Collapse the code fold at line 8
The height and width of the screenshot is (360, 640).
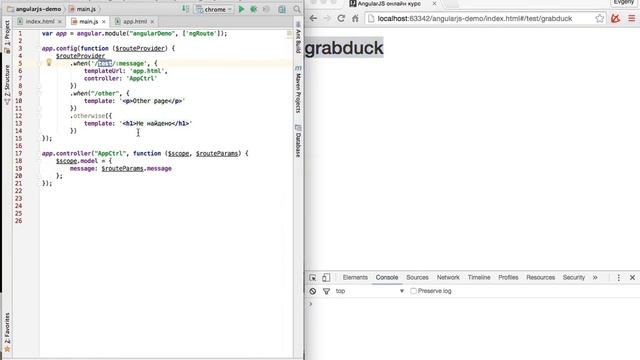40,86
